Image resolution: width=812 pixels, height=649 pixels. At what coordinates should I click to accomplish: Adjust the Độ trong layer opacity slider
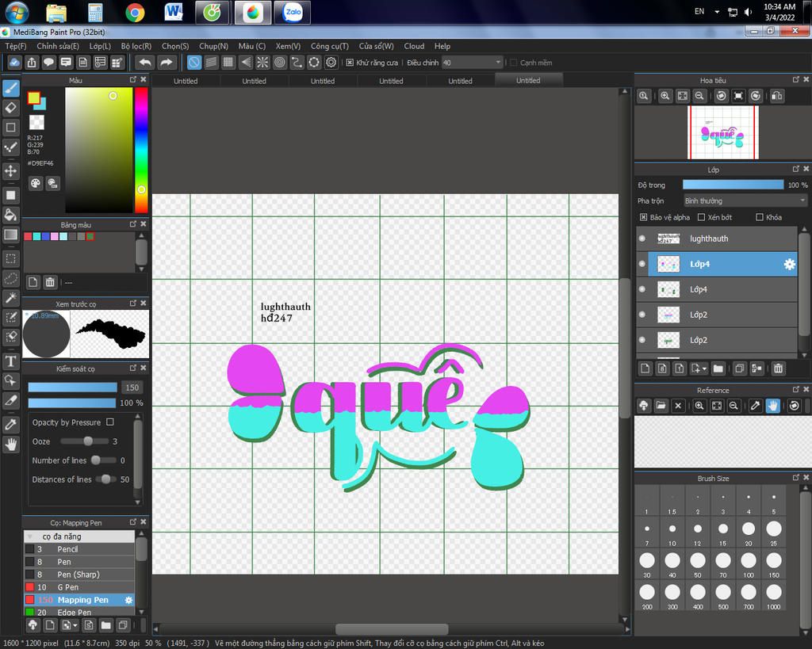(x=733, y=185)
